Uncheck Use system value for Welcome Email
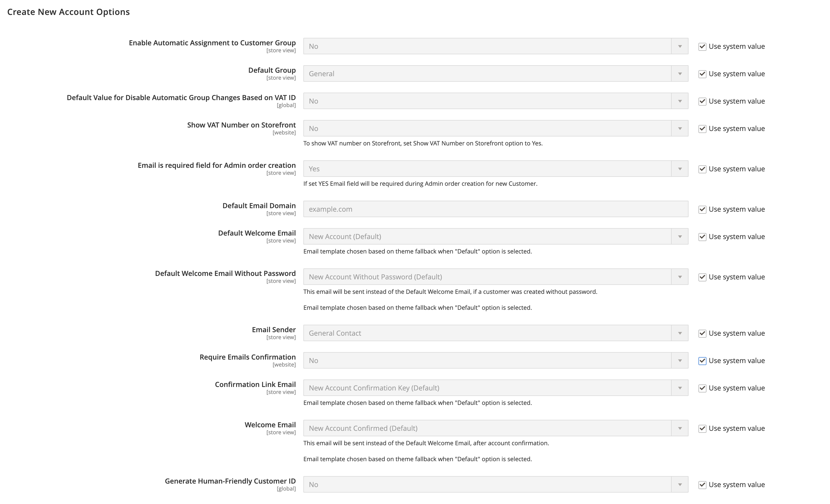 (x=702, y=428)
